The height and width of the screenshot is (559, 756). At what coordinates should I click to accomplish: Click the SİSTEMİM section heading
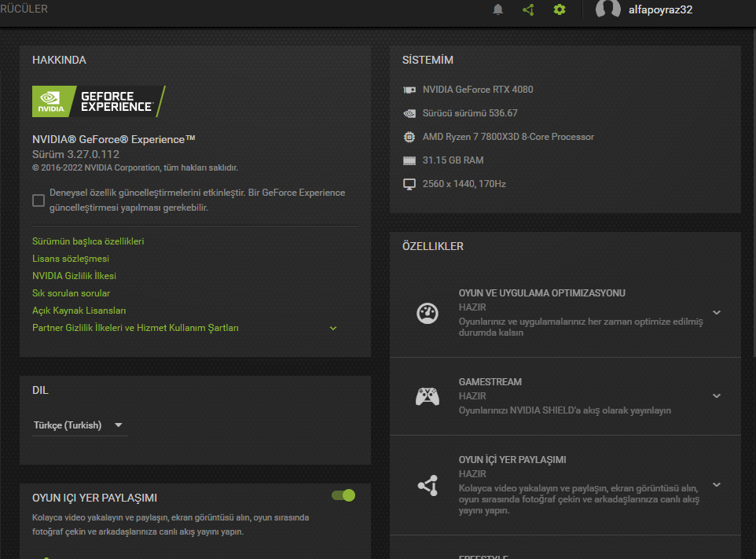click(x=428, y=61)
